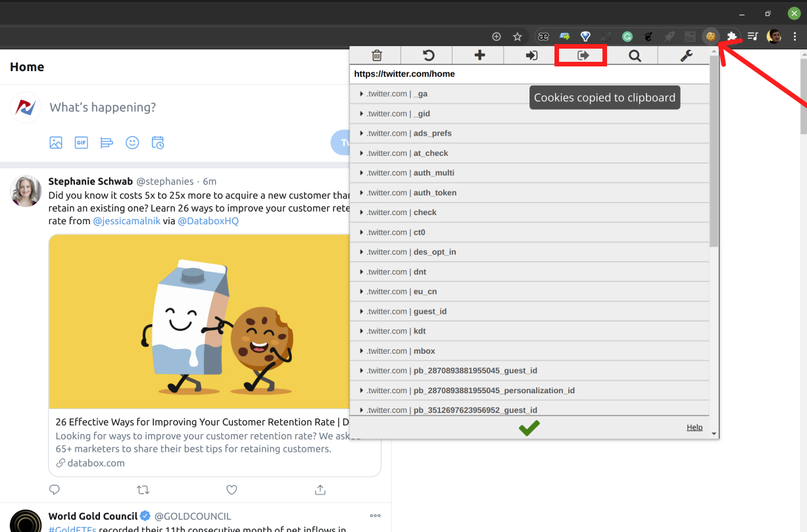807x532 pixels.
Task: Open extension options wrench icon
Action: coord(686,56)
